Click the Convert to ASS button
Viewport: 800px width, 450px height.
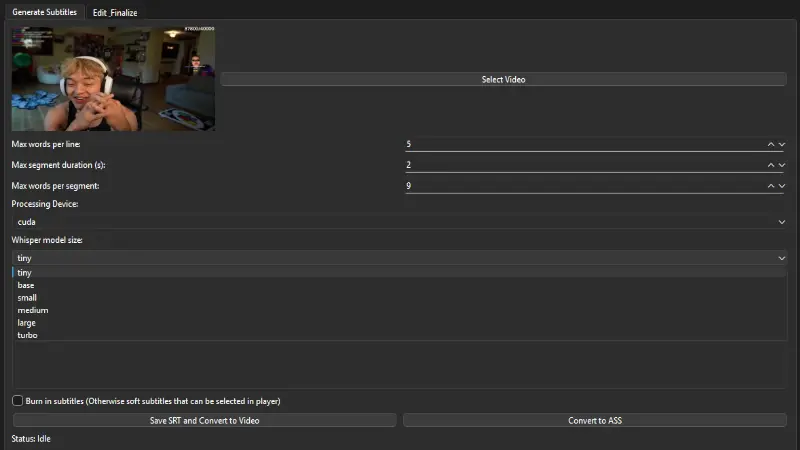595,420
